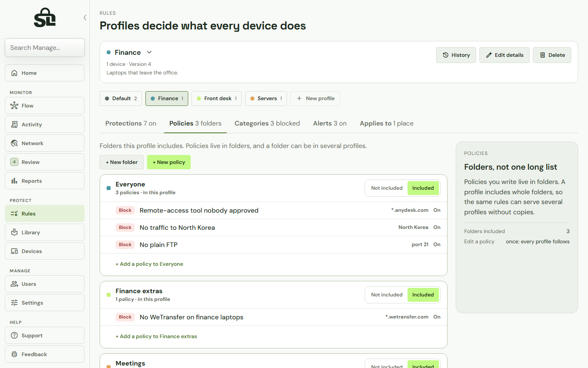
Task: Toggle On for No WeTransfer policy
Action: pyautogui.click(x=437, y=317)
